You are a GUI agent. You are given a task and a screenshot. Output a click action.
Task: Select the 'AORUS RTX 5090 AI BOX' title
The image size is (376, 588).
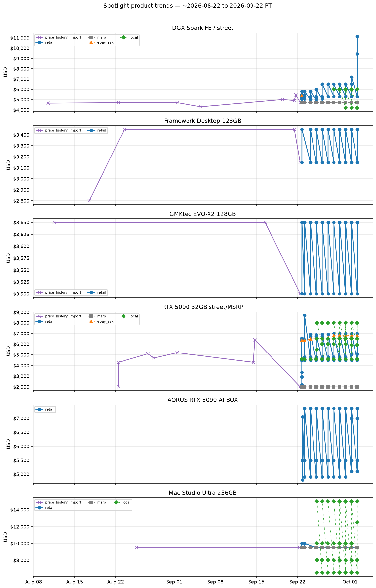[203, 400]
